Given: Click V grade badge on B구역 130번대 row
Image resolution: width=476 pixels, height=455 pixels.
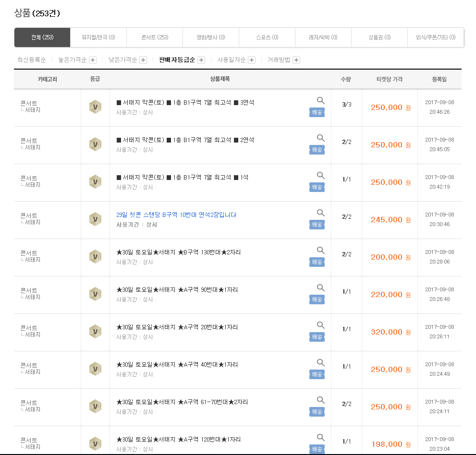Looking at the screenshot, I should point(95,257).
